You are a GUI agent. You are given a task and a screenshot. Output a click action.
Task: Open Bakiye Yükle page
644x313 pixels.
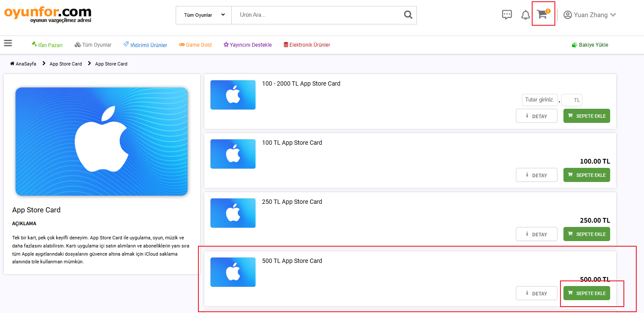point(590,45)
